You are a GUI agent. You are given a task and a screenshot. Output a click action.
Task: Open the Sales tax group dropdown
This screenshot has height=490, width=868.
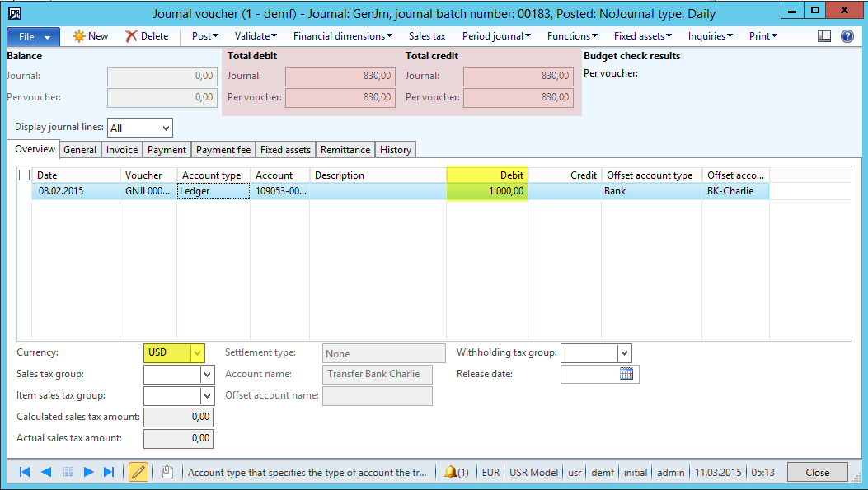coord(207,375)
